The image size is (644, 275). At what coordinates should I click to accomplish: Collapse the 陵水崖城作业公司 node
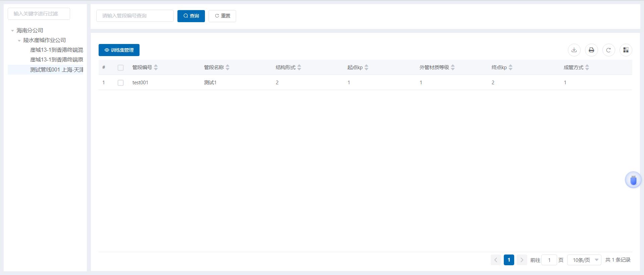click(19, 40)
